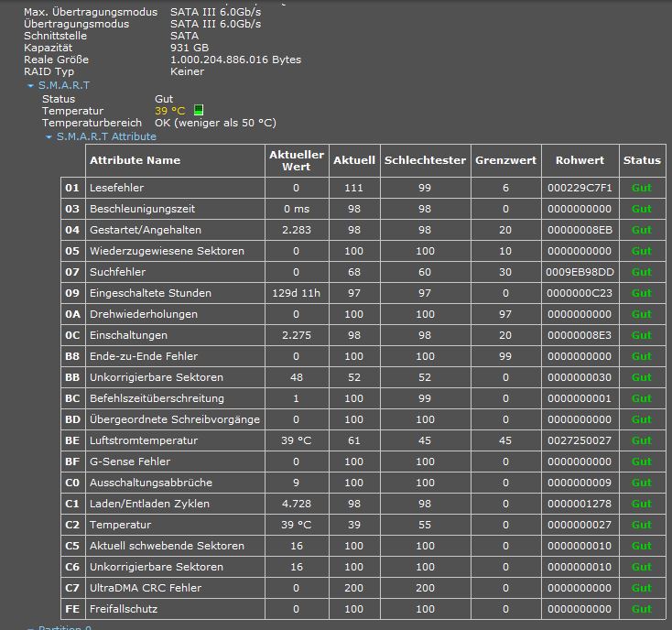Click the Grenzwert column header
Screen dimensions: 672x630
point(506,160)
